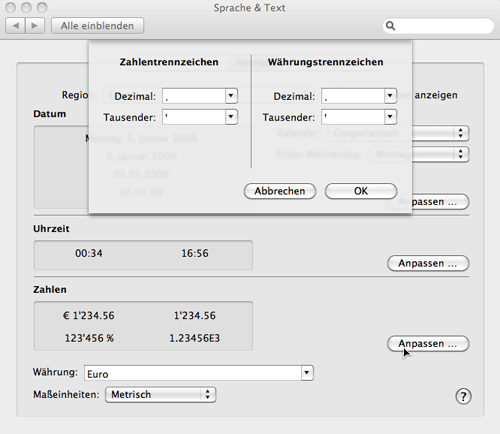This screenshot has width=500, height=434.
Task: Open help with the question mark button
Action: pos(463,396)
